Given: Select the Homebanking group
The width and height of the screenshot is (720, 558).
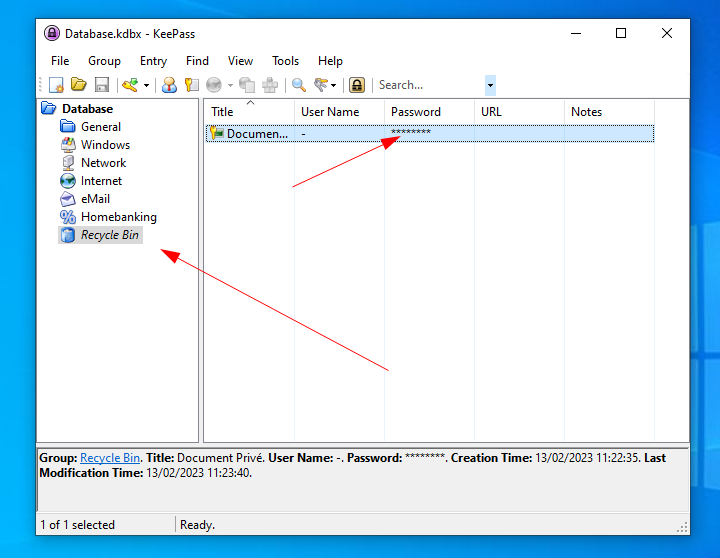Looking at the screenshot, I should (118, 217).
